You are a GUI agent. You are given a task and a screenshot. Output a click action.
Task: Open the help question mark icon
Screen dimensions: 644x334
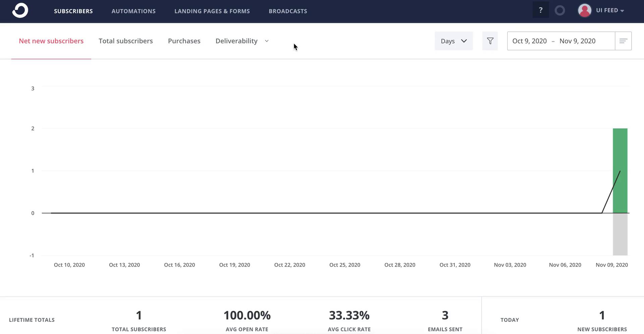coord(540,10)
